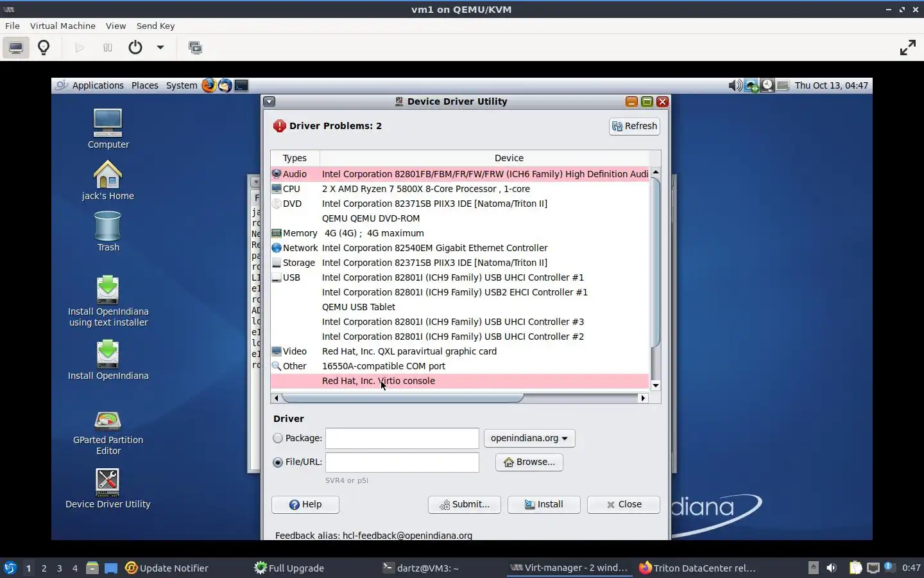
Task: Select the QEMU QEMU DVD-ROM row
Action: 460,218
